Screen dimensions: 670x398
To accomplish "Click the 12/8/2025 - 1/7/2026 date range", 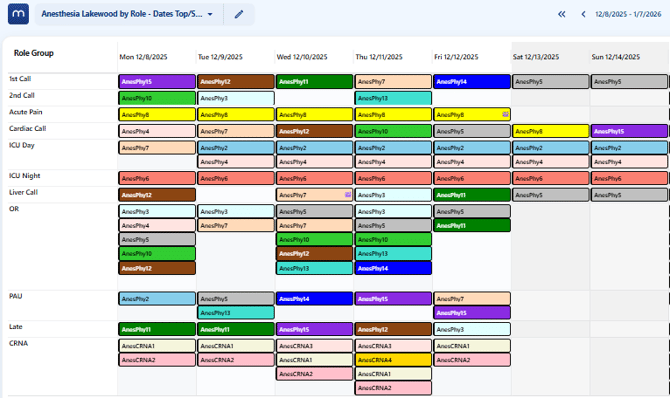I will [x=628, y=14].
